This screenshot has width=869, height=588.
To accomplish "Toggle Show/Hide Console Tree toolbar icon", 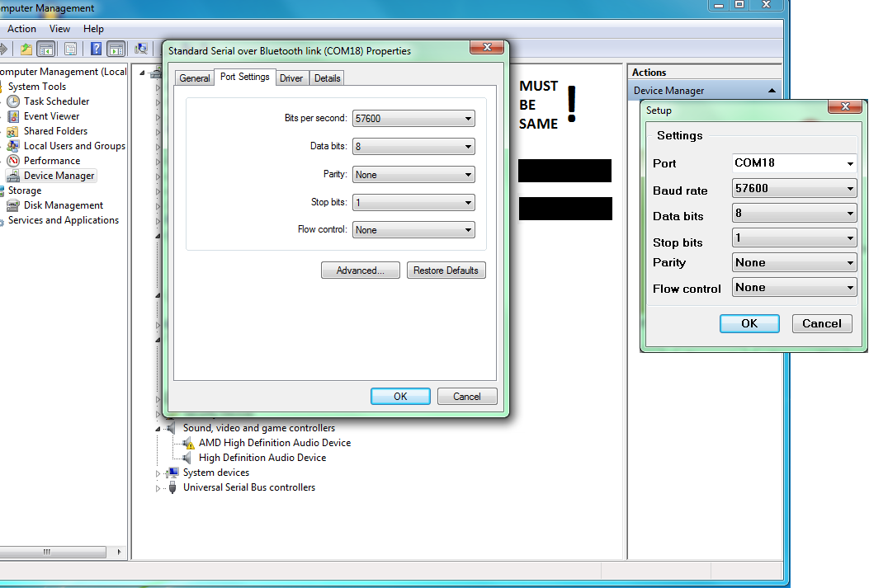I will [x=46, y=49].
